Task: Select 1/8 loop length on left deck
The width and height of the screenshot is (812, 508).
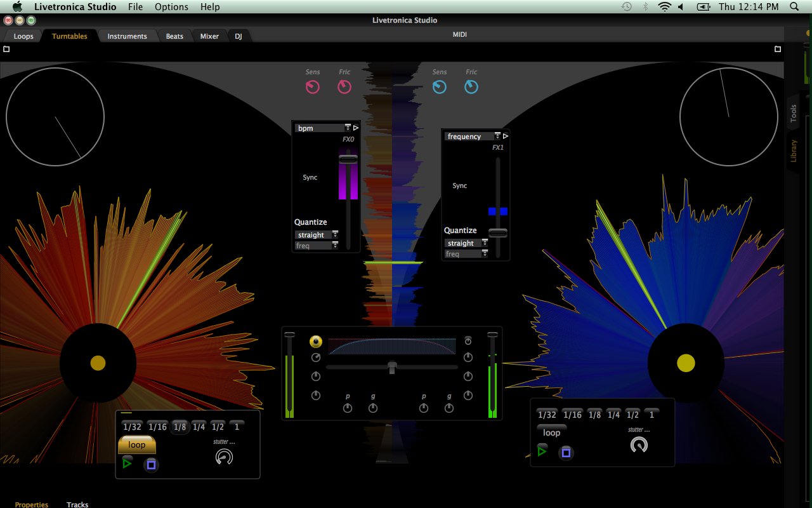Action: 180,427
